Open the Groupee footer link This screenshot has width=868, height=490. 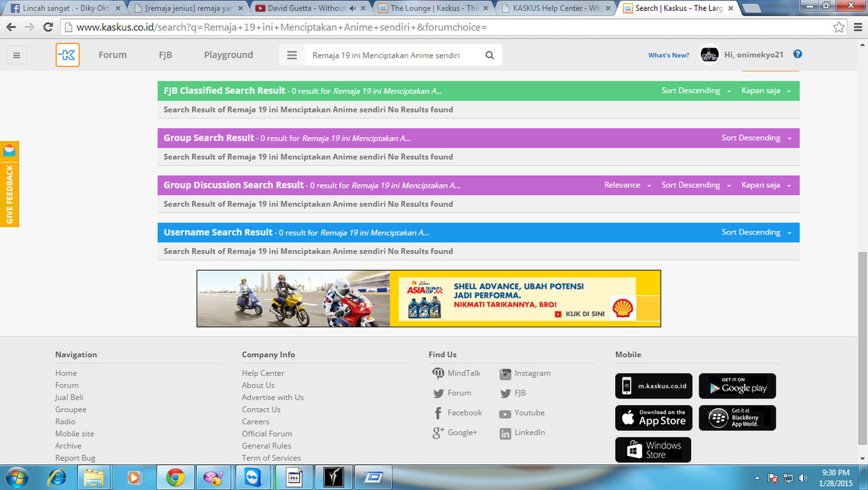point(71,410)
